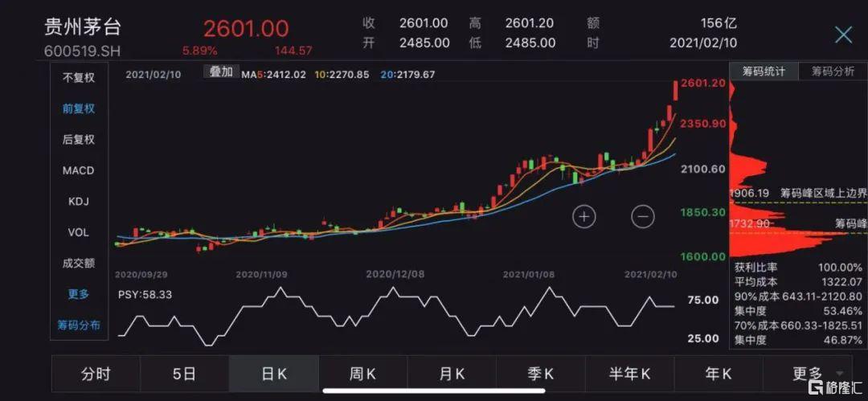Click the 2021/02/10 date above chart

coord(154,75)
